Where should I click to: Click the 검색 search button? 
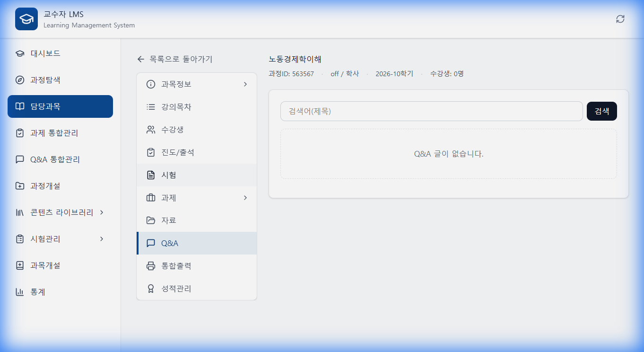[601, 111]
